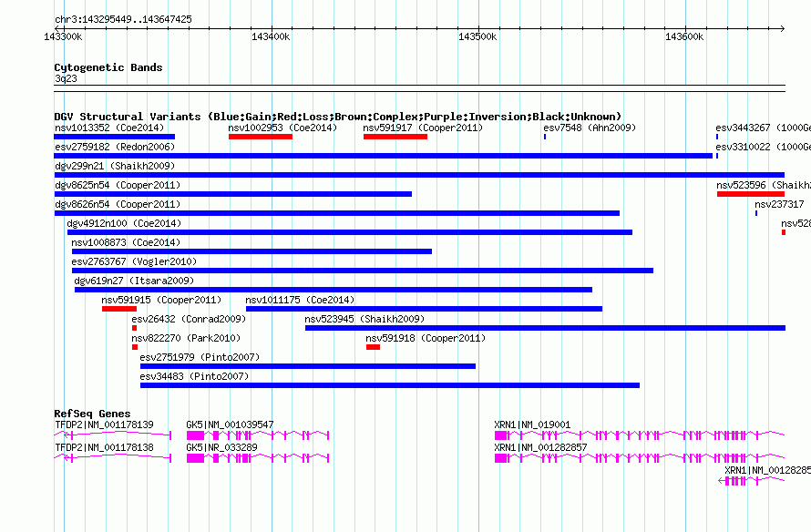Click the red nsv591917 (Cooper2011) bar
Viewport: 811px width, 532px height.
(395, 137)
